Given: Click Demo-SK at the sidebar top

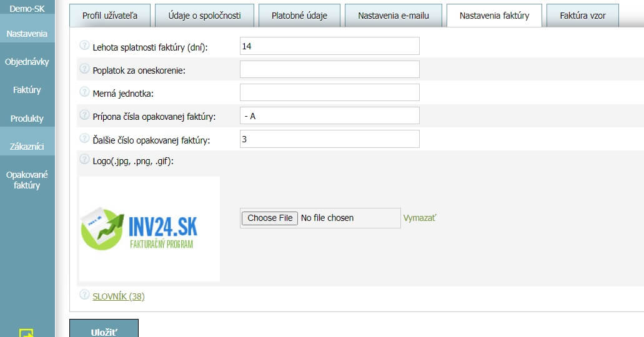Looking at the screenshot, I should pos(27,8).
